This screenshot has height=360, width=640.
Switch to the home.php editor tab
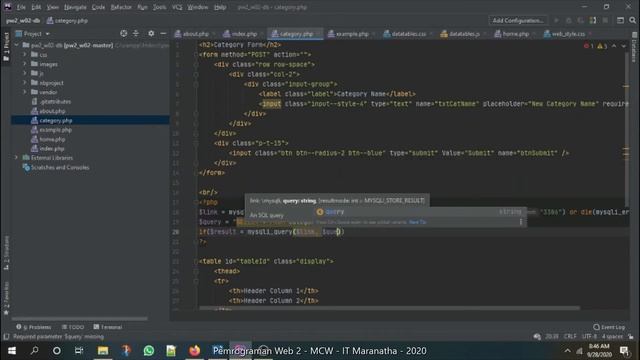[515, 34]
